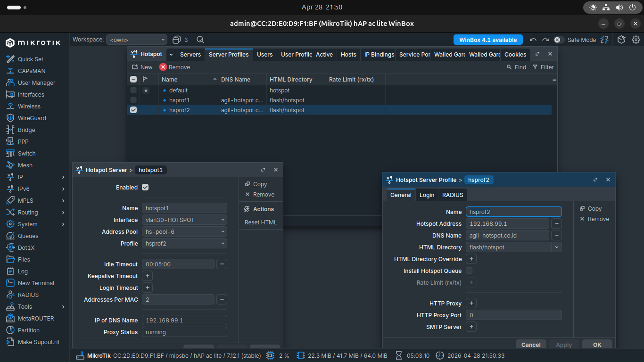Open the Interfaces list

(x=31, y=95)
